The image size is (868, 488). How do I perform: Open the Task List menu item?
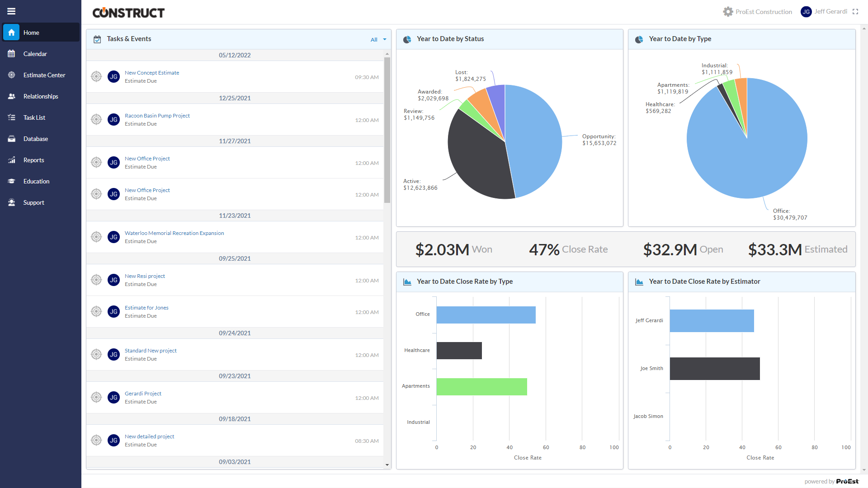coord(34,117)
